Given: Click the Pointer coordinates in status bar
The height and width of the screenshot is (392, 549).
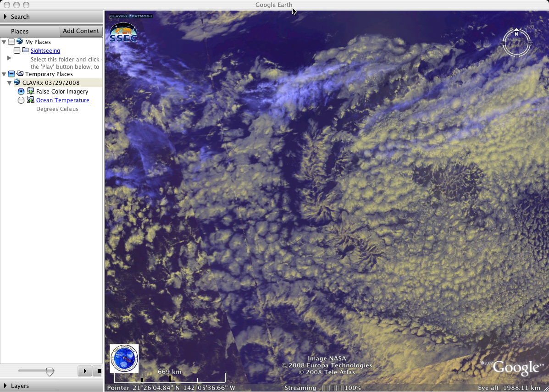Looking at the screenshot, I should tap(171, 388).
